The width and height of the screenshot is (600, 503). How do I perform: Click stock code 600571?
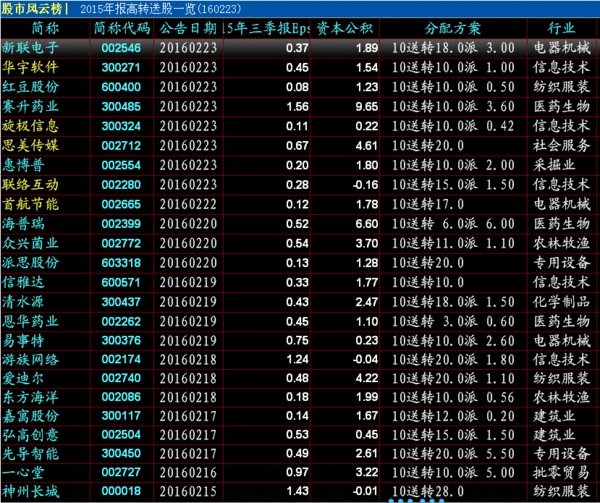click(121, 282)
